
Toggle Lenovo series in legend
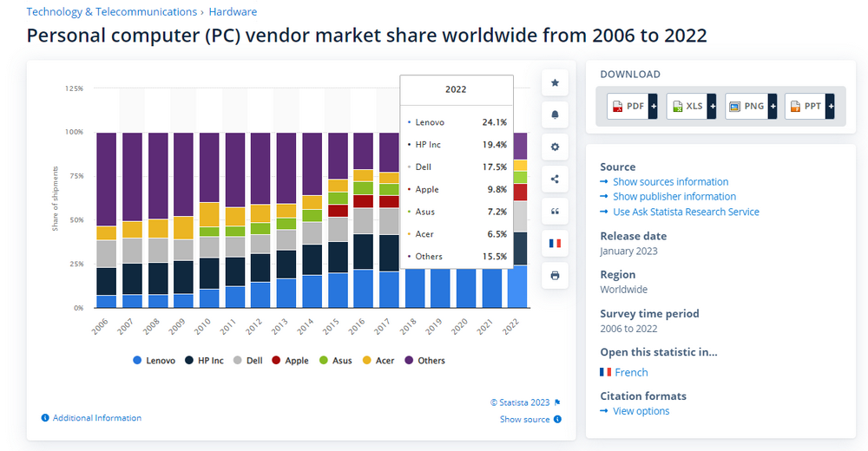pyautogui.click(x=155, y=360)
